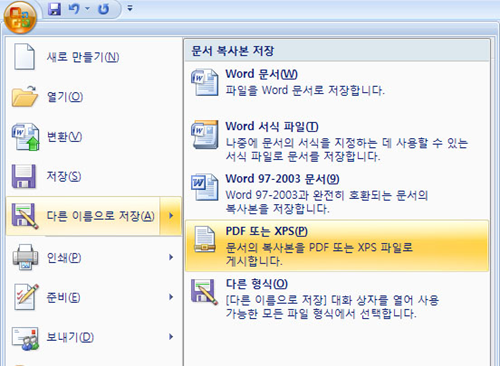
Task: Open the Undo history dropdown arrow
Action: click(87, 9)
